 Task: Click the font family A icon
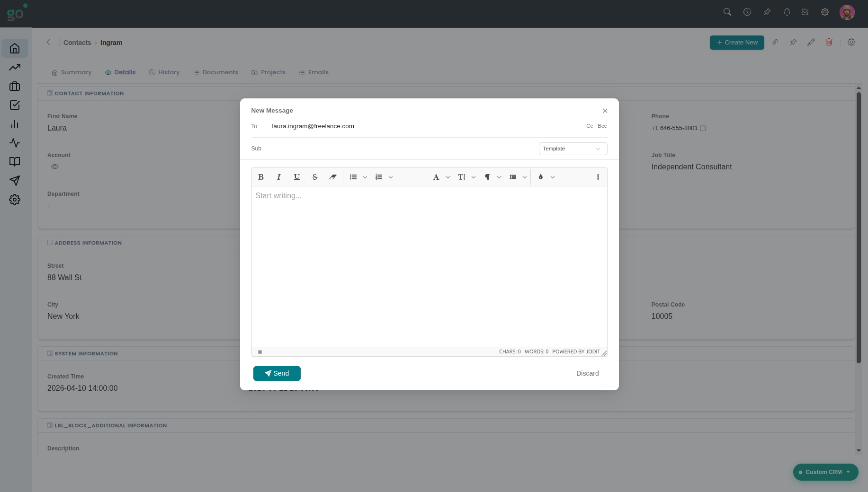436,177
